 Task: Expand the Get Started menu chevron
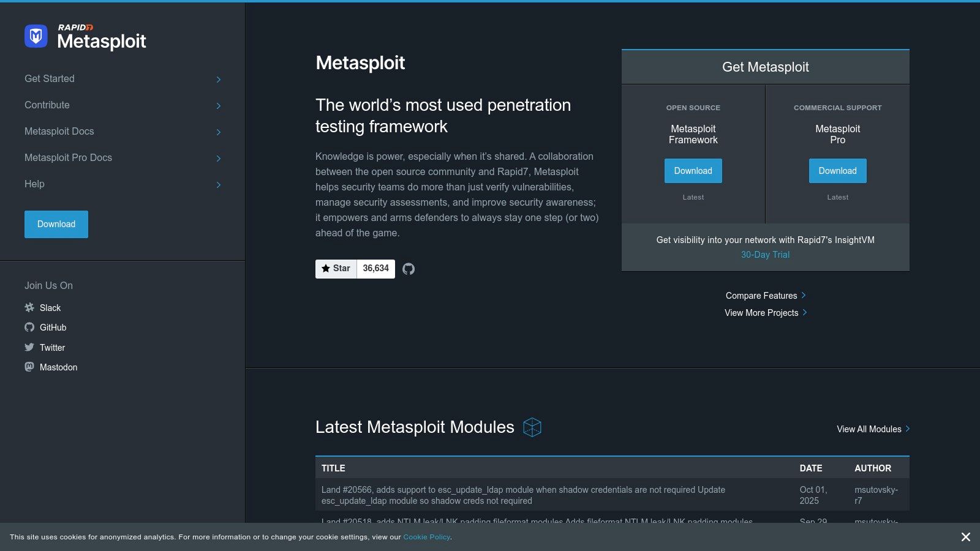click(x=219, y=80)
